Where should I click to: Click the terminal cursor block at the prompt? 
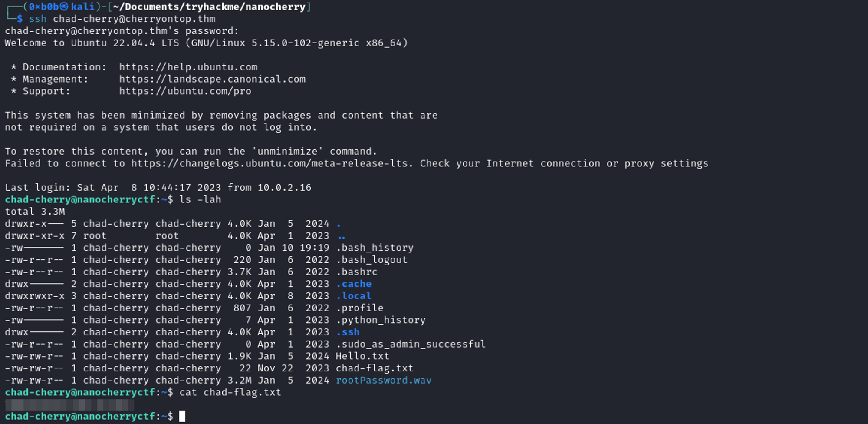point(182,416)
